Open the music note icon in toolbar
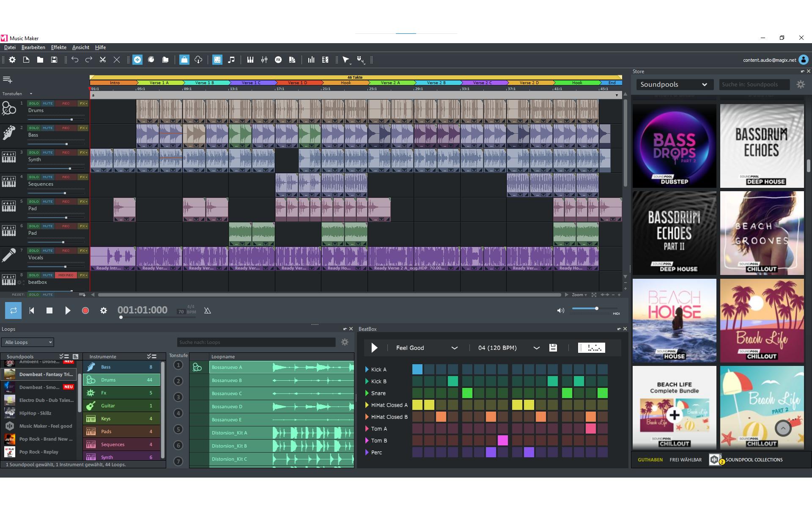Image resolution: width=812 pixels, height=511 pixels. pyautogui.click(x=231, y=60)
